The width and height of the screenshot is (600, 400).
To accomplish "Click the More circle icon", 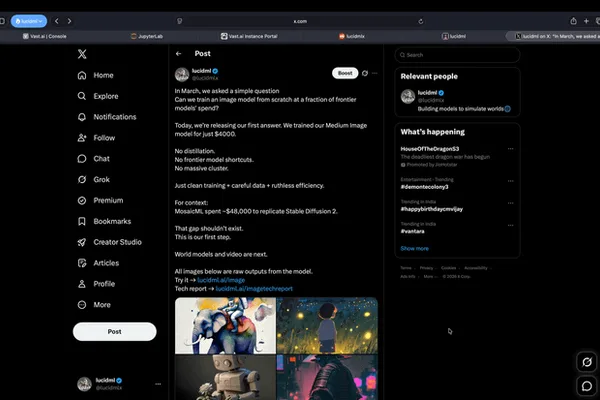I will click(x=82, y=305).
